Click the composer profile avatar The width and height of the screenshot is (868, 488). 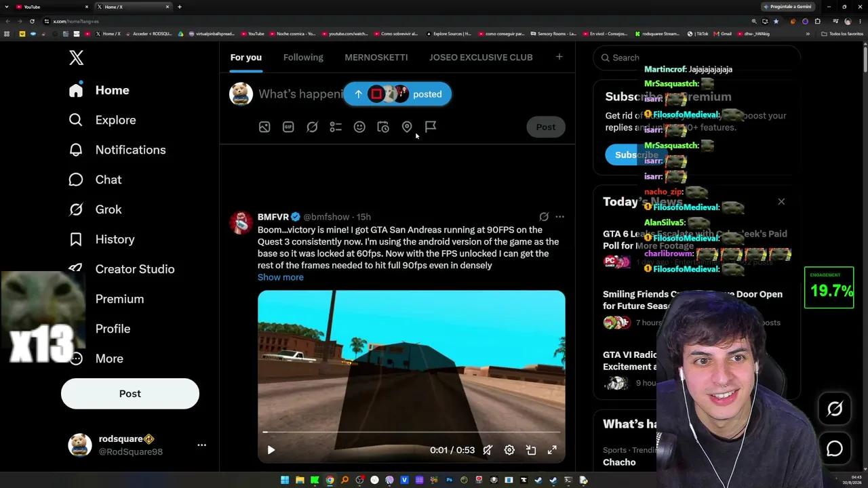click(x=241, y=94)
